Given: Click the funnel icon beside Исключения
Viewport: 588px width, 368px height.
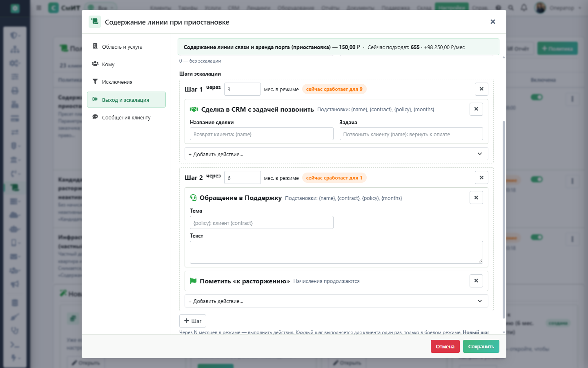Looking at the screenshot, I should [x=95, y=81].
